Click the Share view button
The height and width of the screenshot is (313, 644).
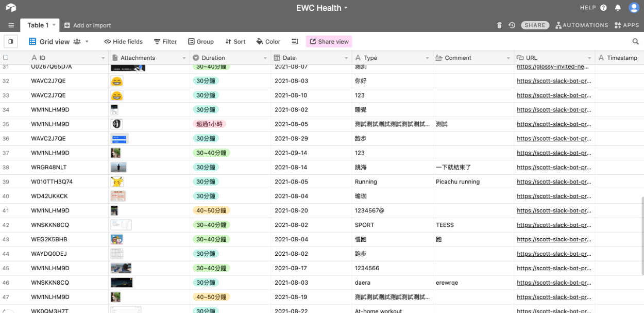329,42
